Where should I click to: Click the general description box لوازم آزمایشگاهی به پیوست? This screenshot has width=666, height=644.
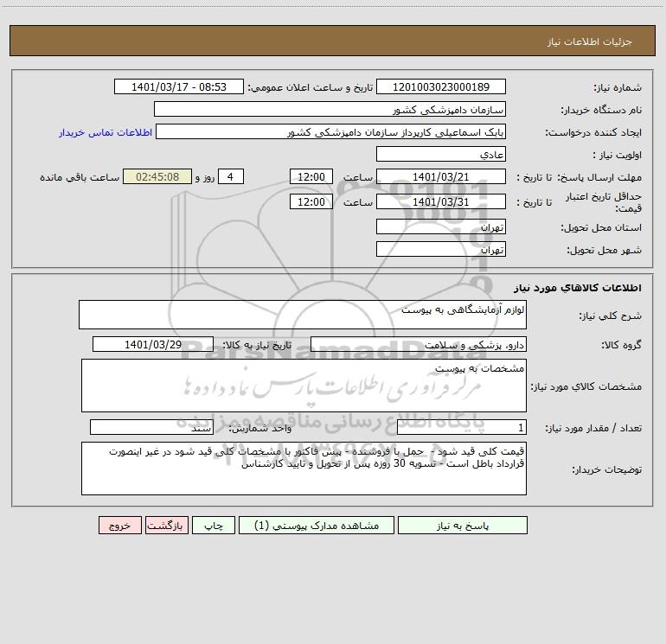point(303,315)
